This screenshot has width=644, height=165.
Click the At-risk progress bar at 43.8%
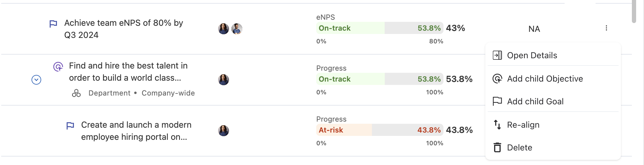point(379,130)
